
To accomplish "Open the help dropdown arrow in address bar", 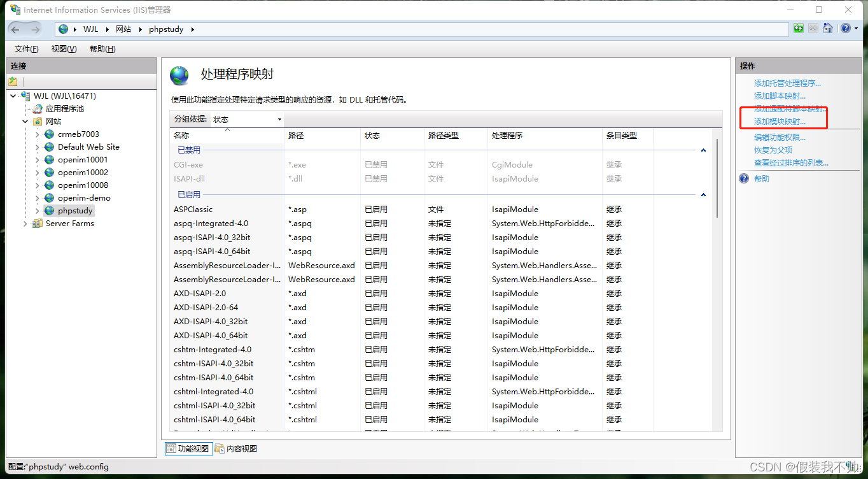I will [857, 29].
